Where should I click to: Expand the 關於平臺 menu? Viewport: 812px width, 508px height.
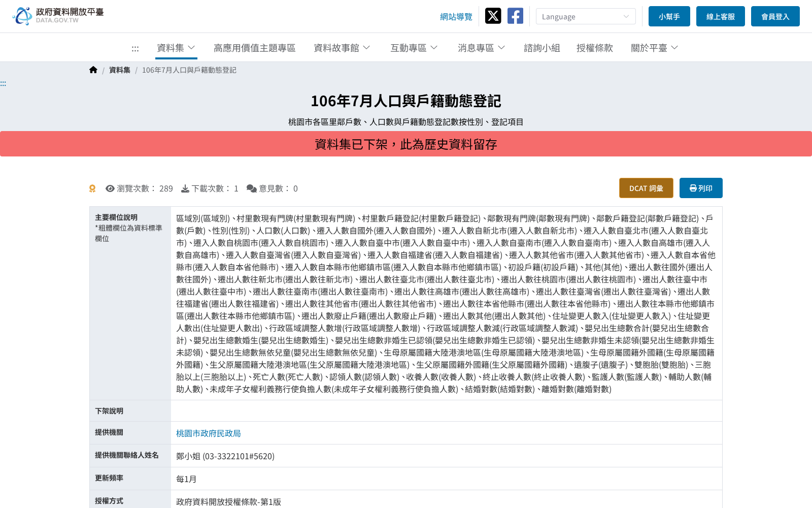(x=654, y=48)
